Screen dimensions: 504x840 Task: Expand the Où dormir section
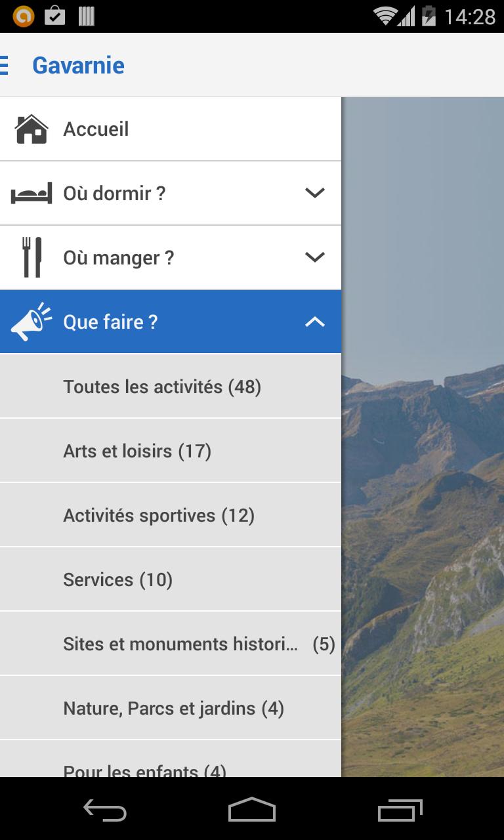click(315, 193)
